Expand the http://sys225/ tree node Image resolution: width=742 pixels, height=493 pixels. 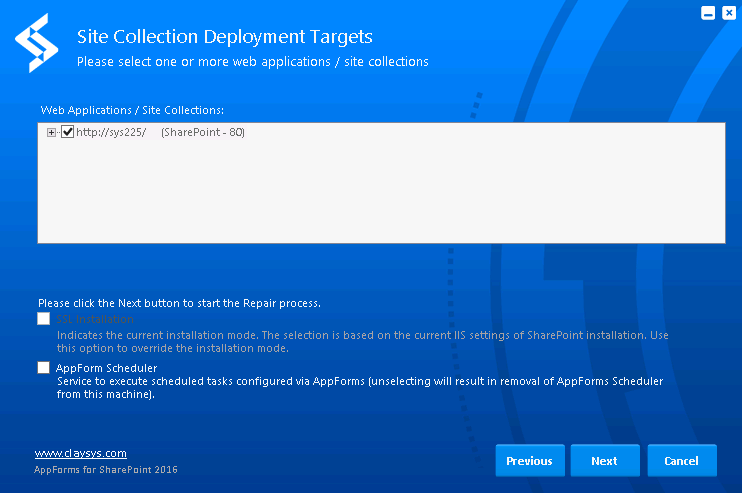[51, 132]
